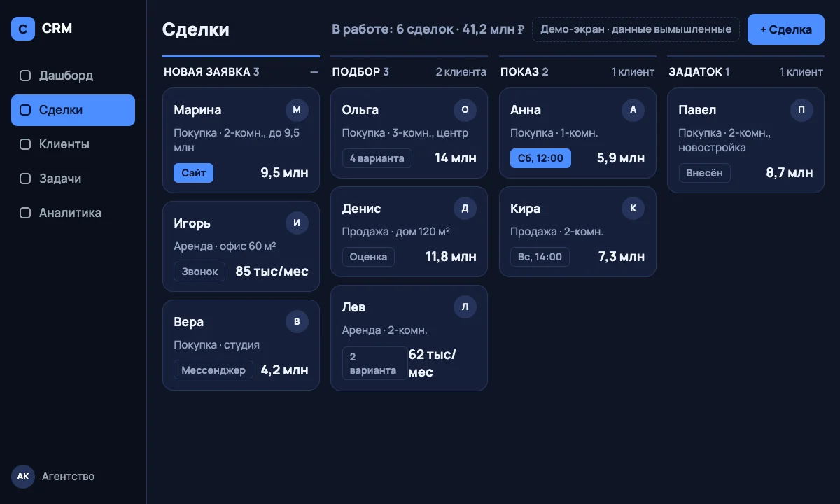
Task: Open Игорь's deal card name
Action: coord(192,223)
